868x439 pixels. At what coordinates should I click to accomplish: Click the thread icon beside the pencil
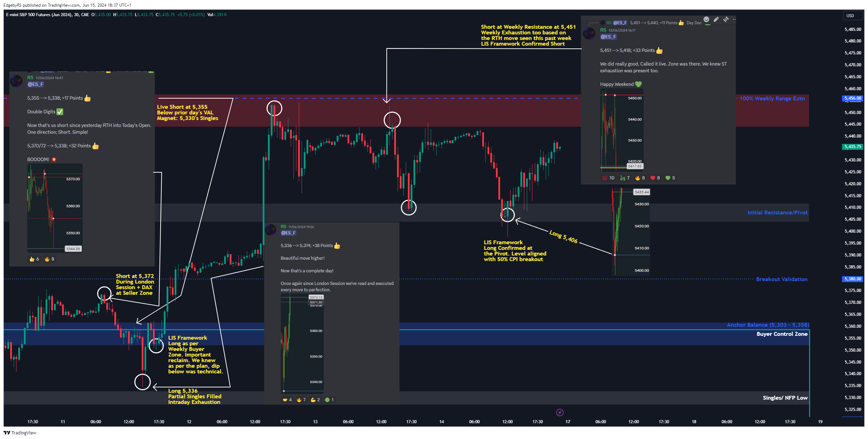[x=726, y=19]
